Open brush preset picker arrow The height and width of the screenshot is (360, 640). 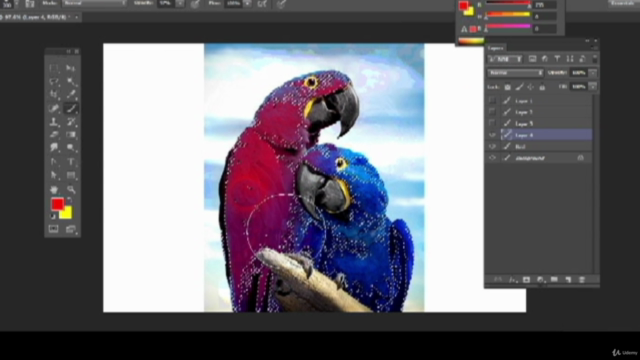pyautogui.click(x=17, y=3)
